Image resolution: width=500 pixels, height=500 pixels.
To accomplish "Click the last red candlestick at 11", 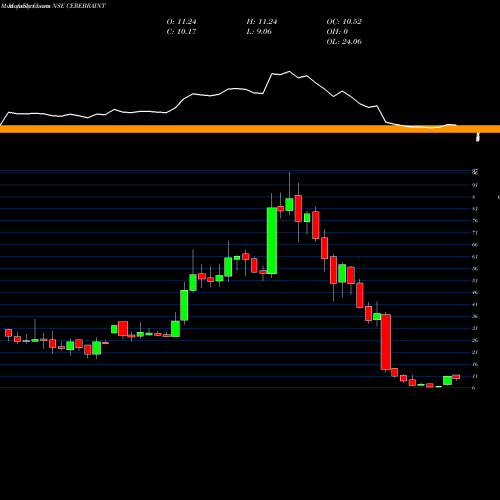I will click(456, 377).
